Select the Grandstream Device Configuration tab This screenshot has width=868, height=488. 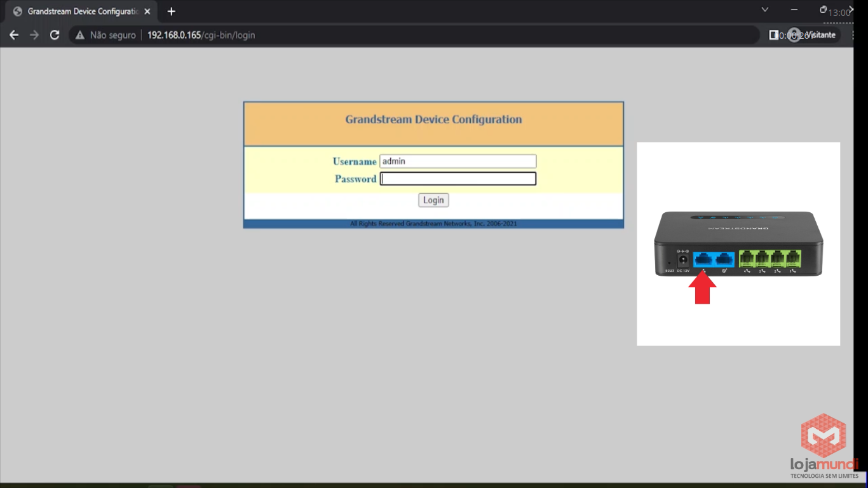pos(81,11)
